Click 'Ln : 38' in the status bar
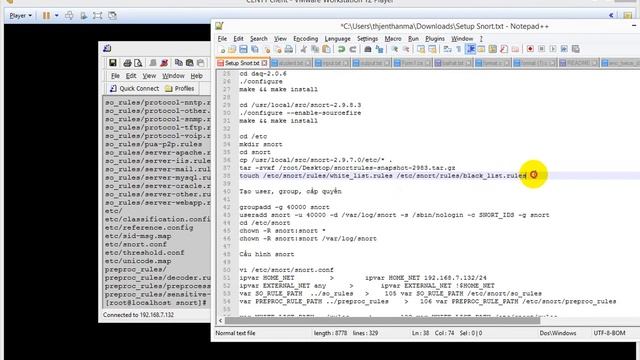 (x=420, y=333)
